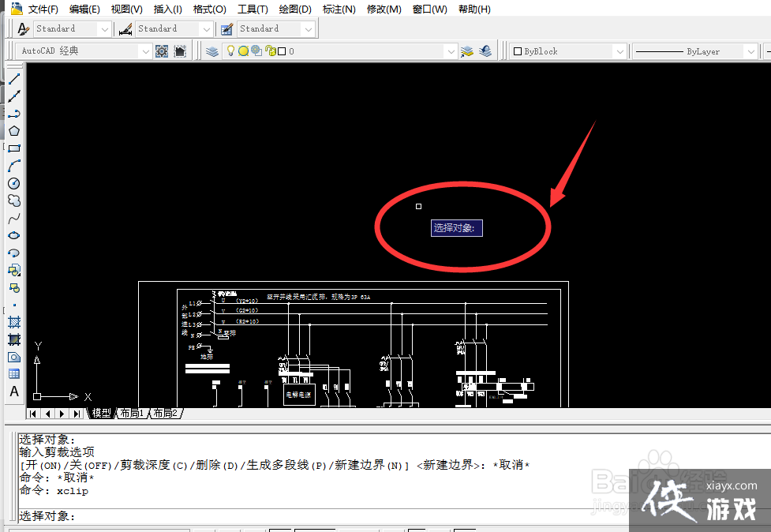
Task: Open the AutoCAD 经典 workspace dropdown
Action: 147,51
